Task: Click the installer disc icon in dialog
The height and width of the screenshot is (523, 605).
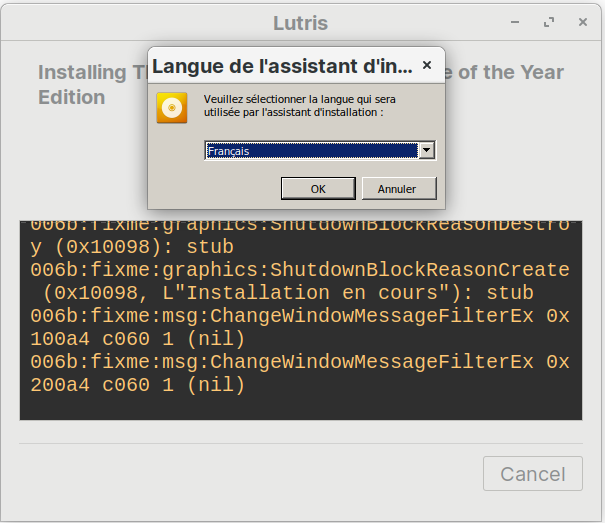Action: tap(172, 107)
